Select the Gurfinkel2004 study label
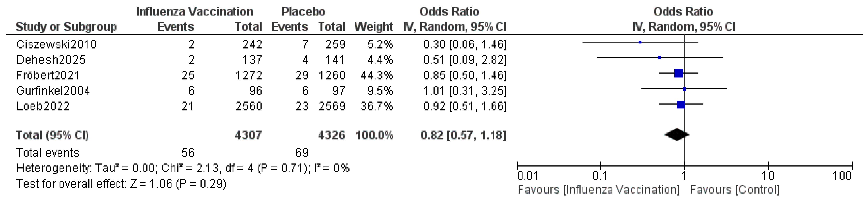This screenshot has height=203, width=868. coord(53,91)
